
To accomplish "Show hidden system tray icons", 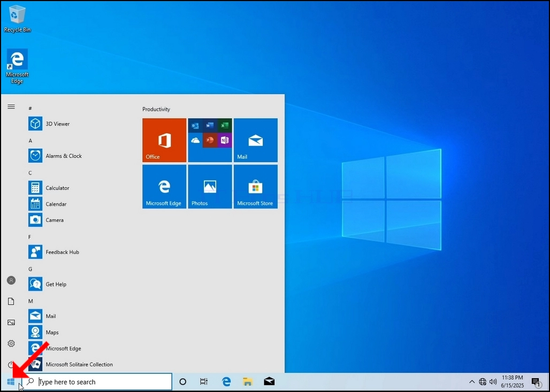I will click(x=472, y=382).
